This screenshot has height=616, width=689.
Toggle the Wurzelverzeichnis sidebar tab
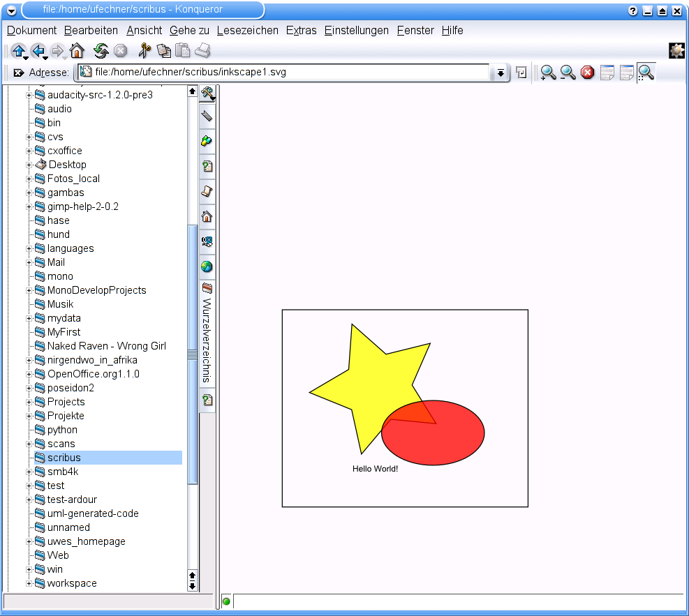(x=207, y=333)
